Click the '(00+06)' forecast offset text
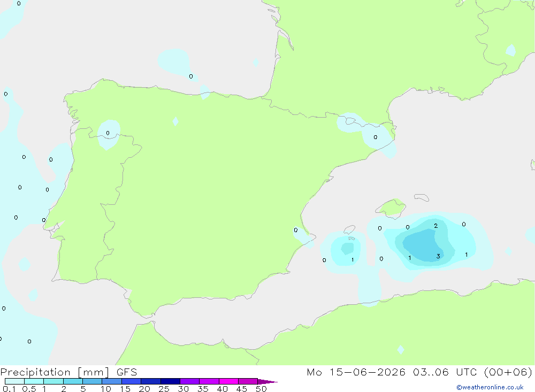Image resolution: width=535 pixels, height=392 pixels. click(x=508, y=372)
